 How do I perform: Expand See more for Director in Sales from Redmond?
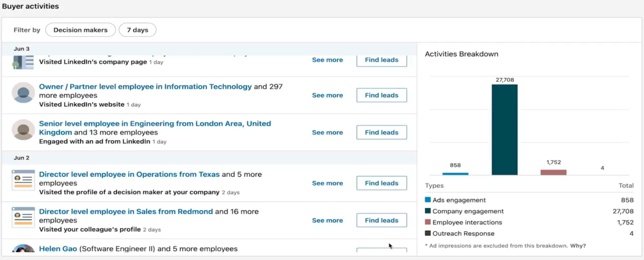point(327,221)
